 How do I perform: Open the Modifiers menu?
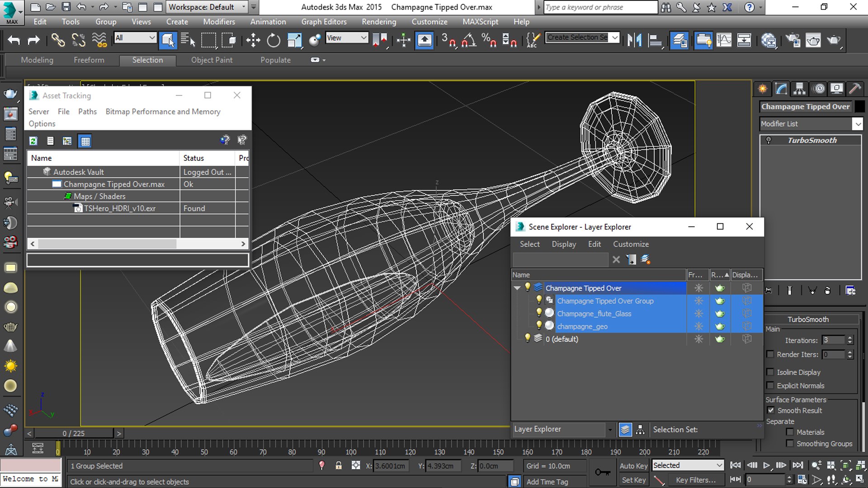219,22
